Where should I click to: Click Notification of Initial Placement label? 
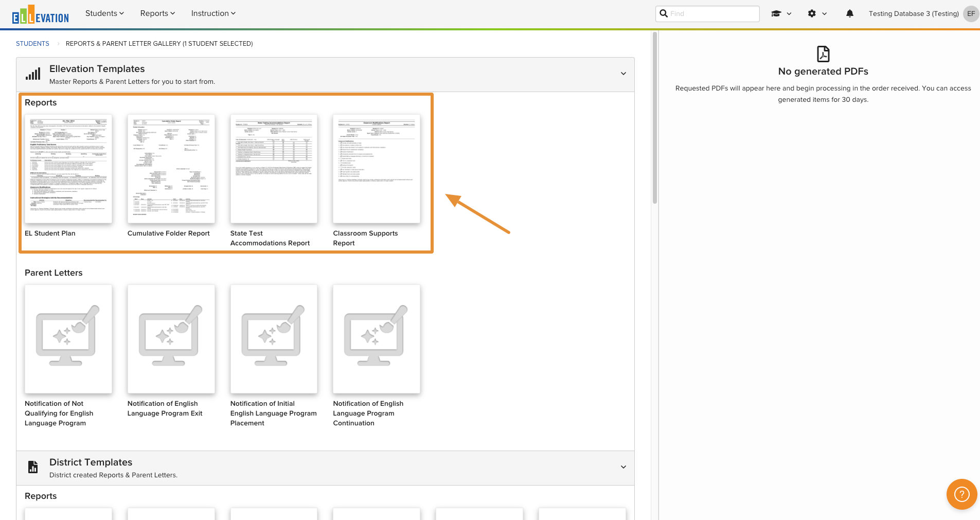pyautogui.click(x=274, y=414)
